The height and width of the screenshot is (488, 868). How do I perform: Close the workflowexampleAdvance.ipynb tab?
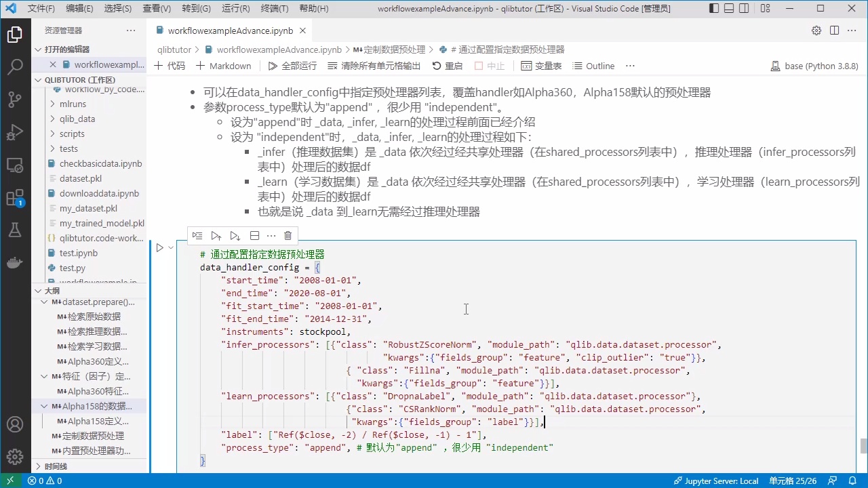pyautogui.click(x=303, y=30)
